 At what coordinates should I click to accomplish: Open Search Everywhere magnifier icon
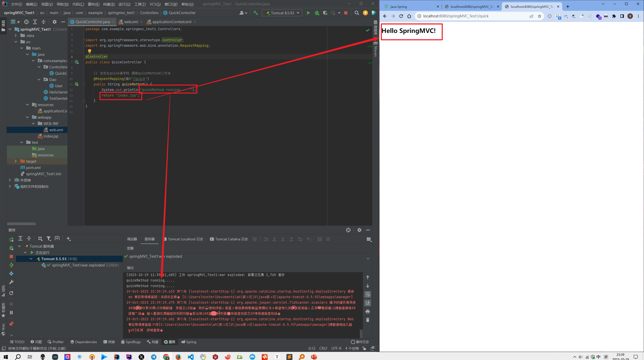356,13
